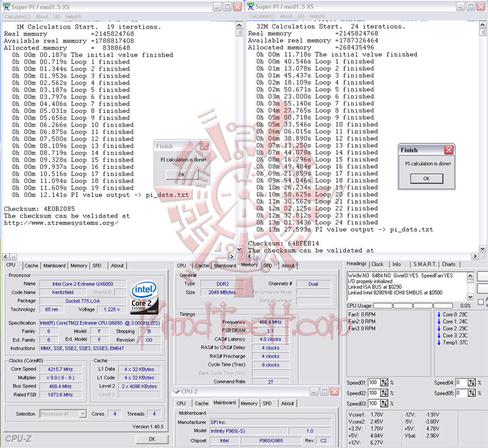Click the Temp1 temperature arrow icon

click(439, 343)
